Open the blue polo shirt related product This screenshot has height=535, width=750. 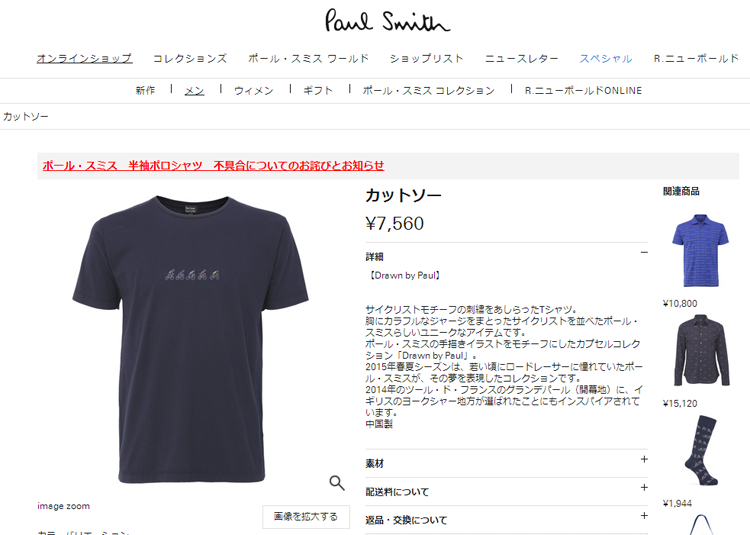click(x=700, y=251)
